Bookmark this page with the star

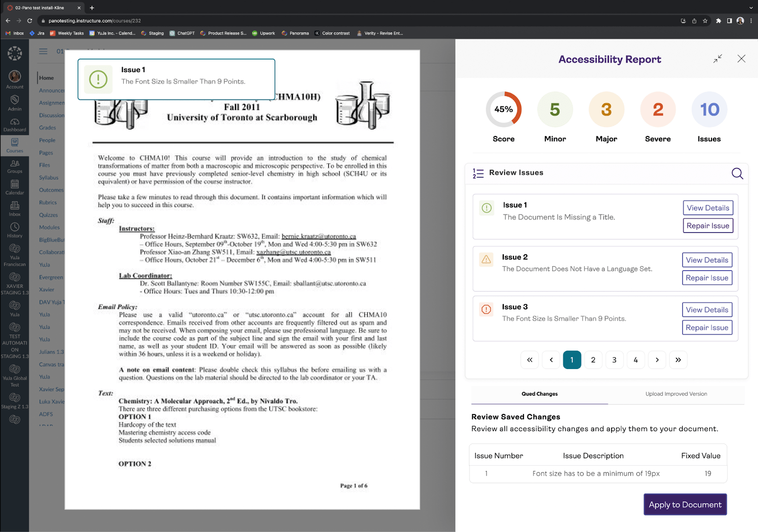point(705,21)
